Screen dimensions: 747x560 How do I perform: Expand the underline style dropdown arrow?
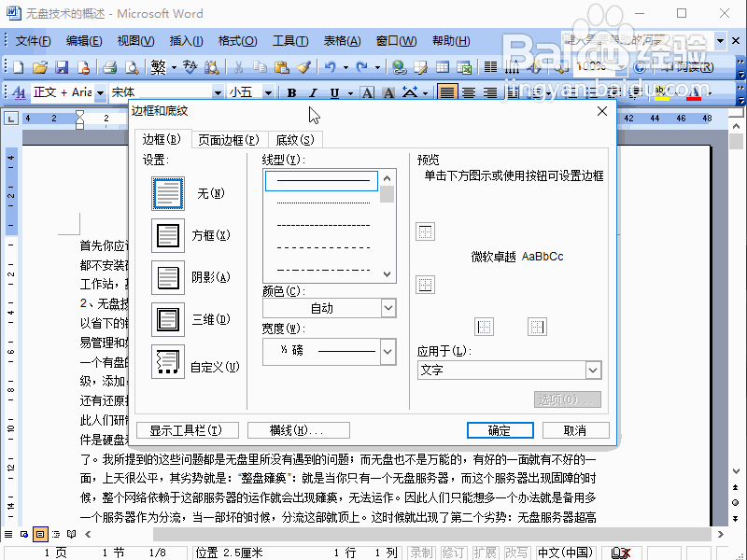(350, 92)
